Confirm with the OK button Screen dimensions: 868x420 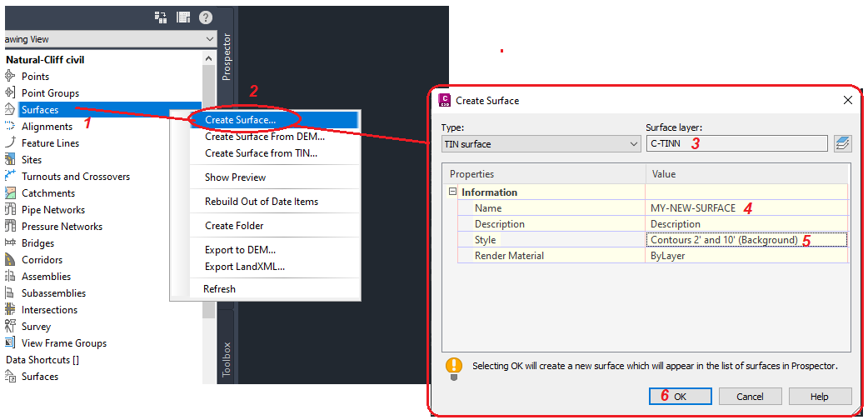click(x=681, y=396)
